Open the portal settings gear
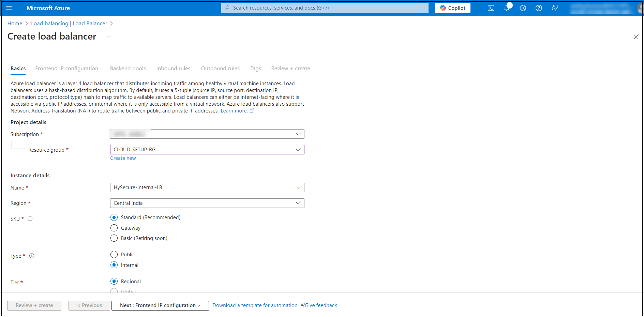Screen dimensions: 644x317 click(523, 8)
